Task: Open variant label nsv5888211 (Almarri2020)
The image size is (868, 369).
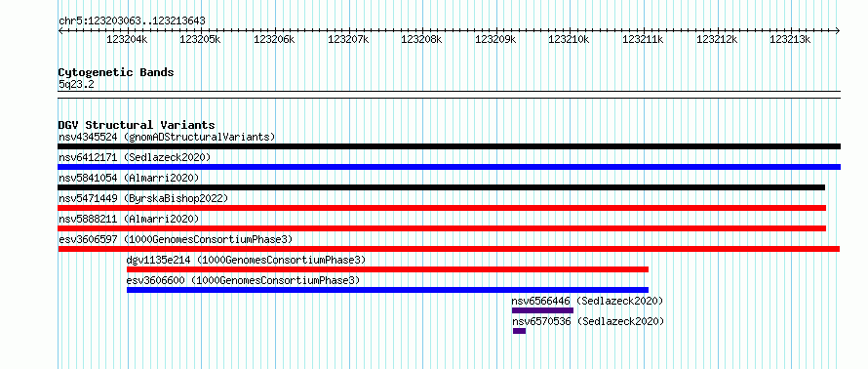Action: coord(129,219)
